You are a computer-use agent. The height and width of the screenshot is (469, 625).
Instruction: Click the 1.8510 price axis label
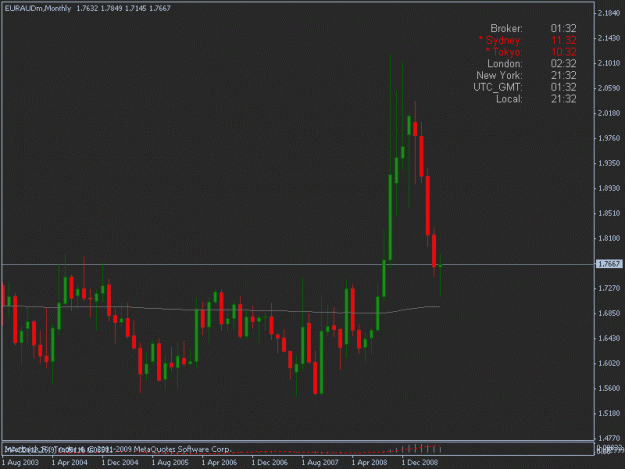coord(609,213)
